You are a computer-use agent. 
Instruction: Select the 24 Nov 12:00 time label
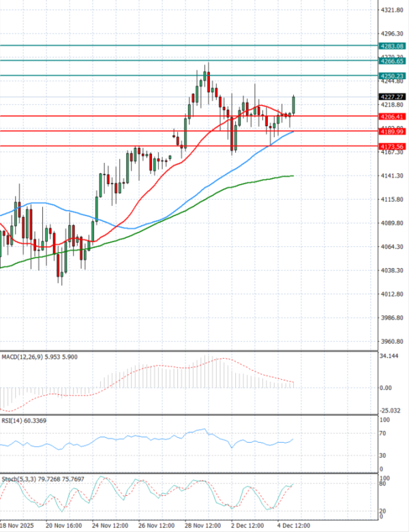[110, 526]
